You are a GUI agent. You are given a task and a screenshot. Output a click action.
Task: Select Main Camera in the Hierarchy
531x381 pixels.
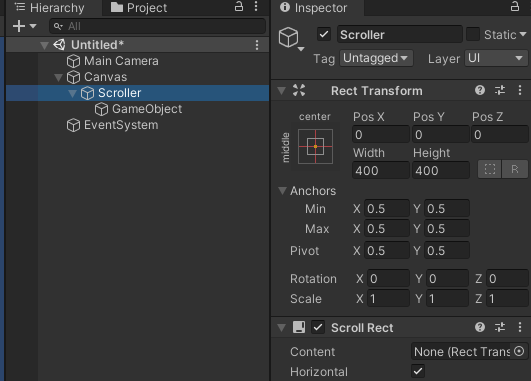coord(121,61)
